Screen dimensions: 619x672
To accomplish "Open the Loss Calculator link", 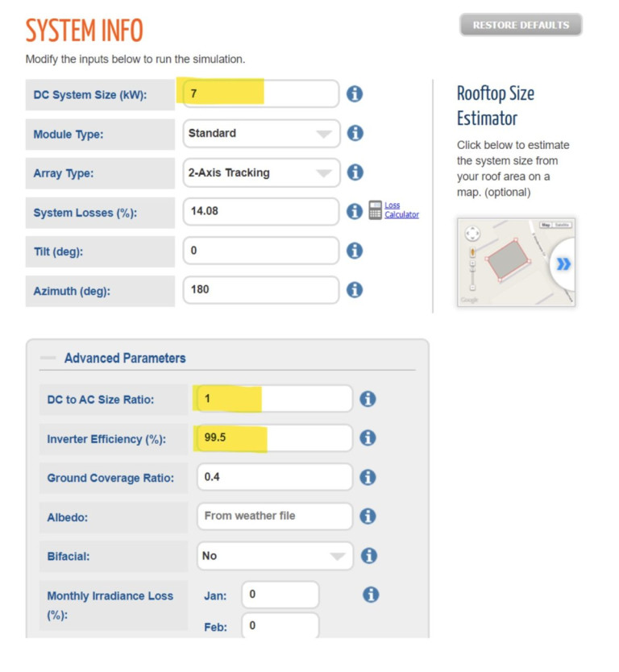I will click(401, 210).
